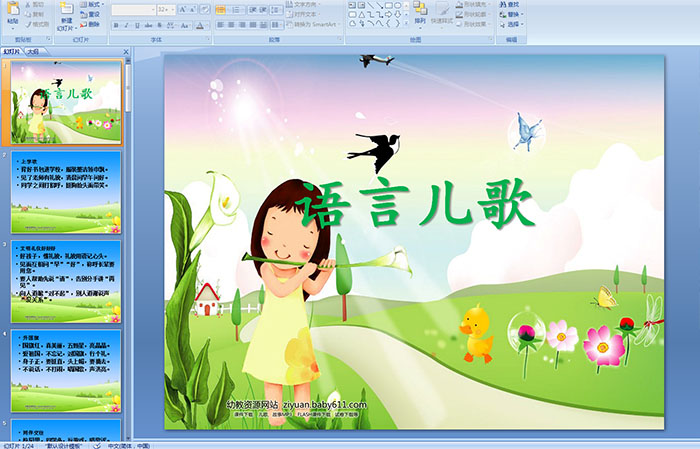The width and height of the screenshot is (700, 449).
Task: Open the Font group dialog launcher
Action: click(208, 39)
